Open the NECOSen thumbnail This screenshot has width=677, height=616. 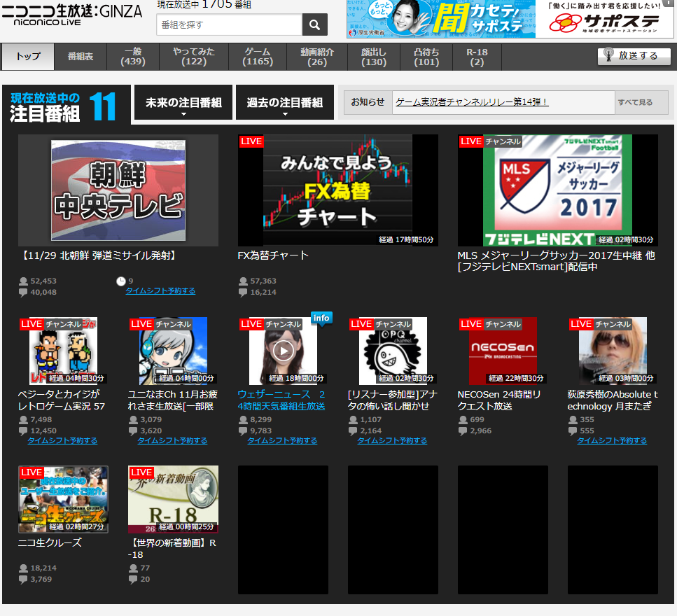tap(503, 351)
